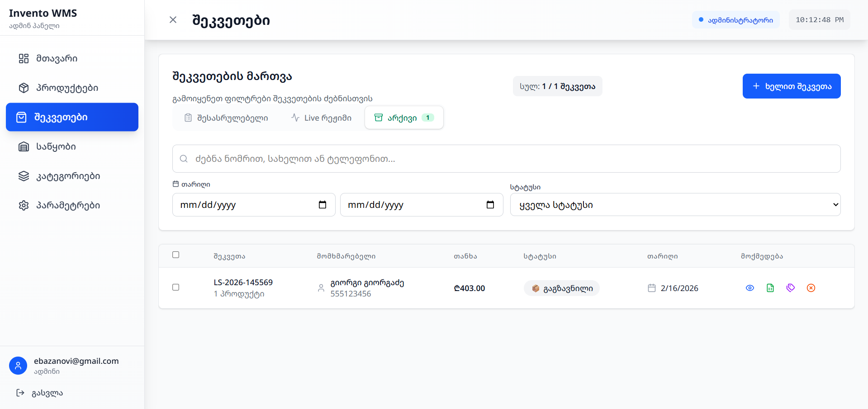Click phone number 555123456
Image resolution: width=868 pixels, height=409 pixels.
coord(351,294)
